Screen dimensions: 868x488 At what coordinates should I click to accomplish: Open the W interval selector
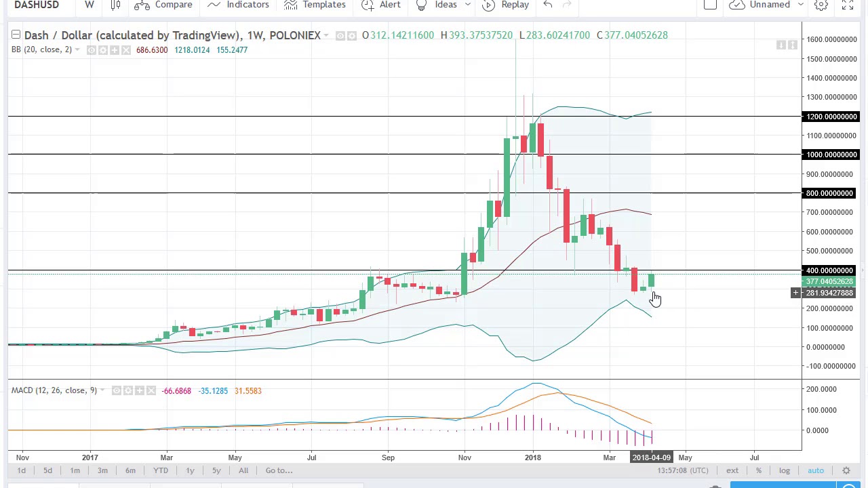[90, 5]
